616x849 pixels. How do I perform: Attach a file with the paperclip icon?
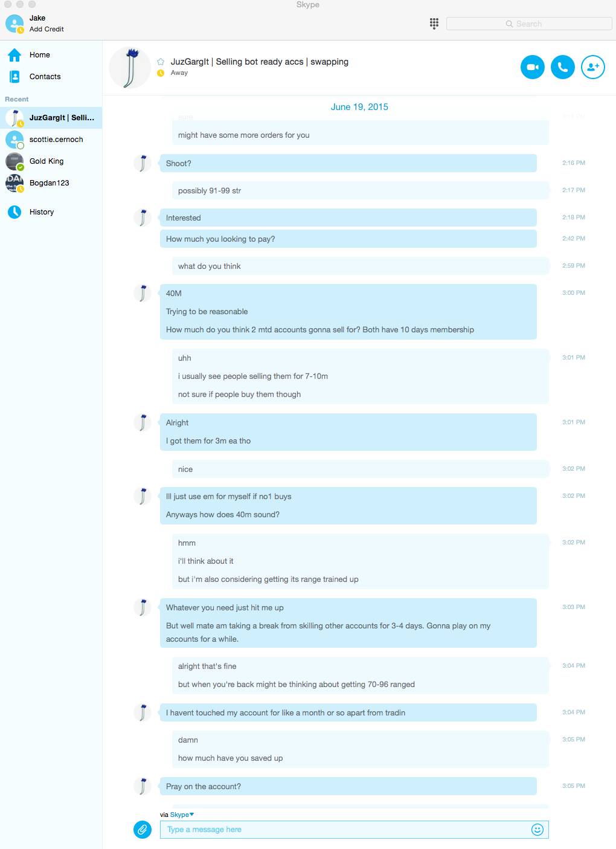pos(143,830)
